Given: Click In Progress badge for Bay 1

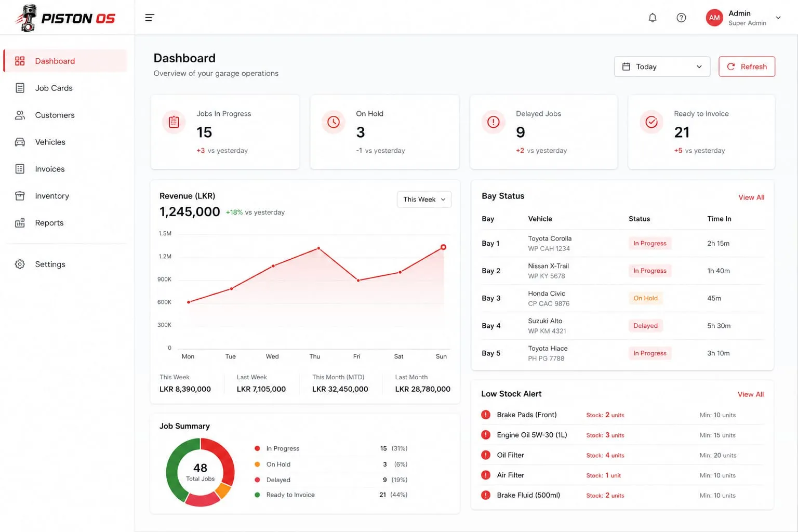Looking at the screenshot, I should tap(649, 243).
